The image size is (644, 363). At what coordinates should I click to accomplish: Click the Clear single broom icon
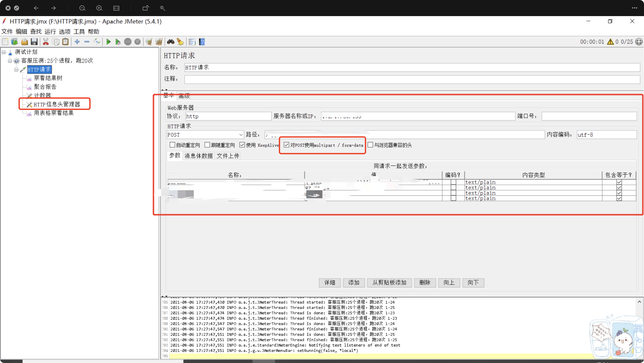(149, 42)
